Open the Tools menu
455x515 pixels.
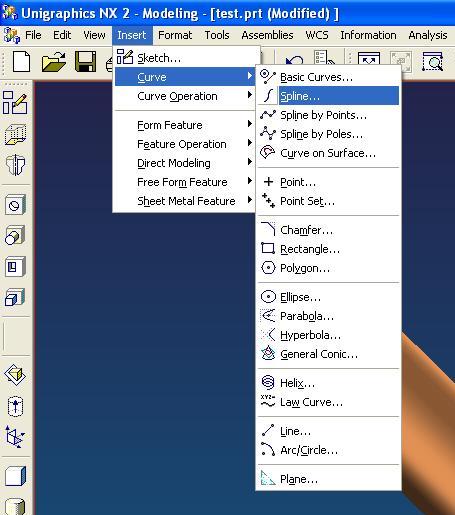click(217, 35)
